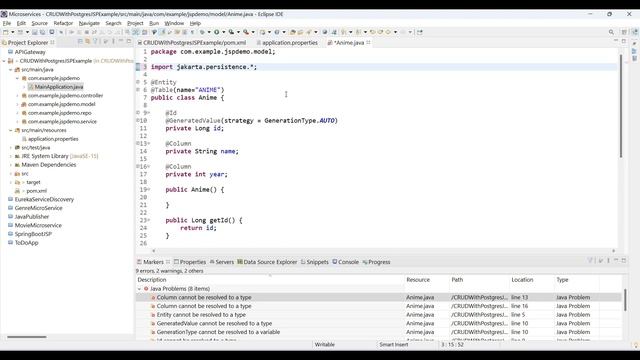Click the New file toolbar icon
The height and width of the screenshot is (360, 640).
pyautogui.click(x=6, y=32)
